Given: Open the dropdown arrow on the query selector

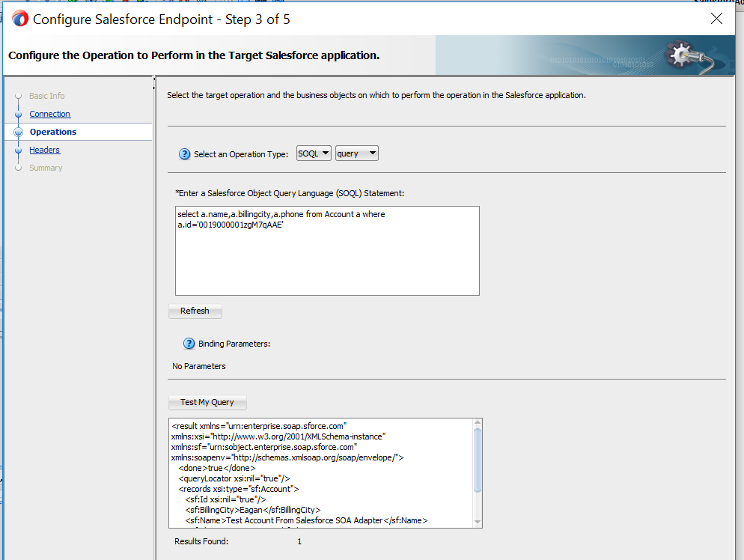Looking at the screenshot, I should pyautogui.click(x=373, y=153).
